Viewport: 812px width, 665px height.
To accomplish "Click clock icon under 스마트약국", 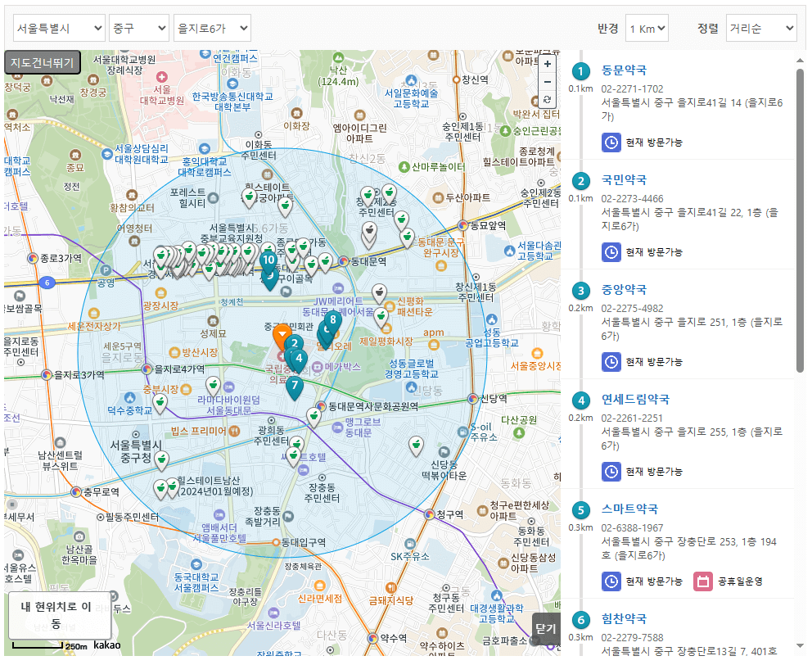I will click(x=611, y=581).
